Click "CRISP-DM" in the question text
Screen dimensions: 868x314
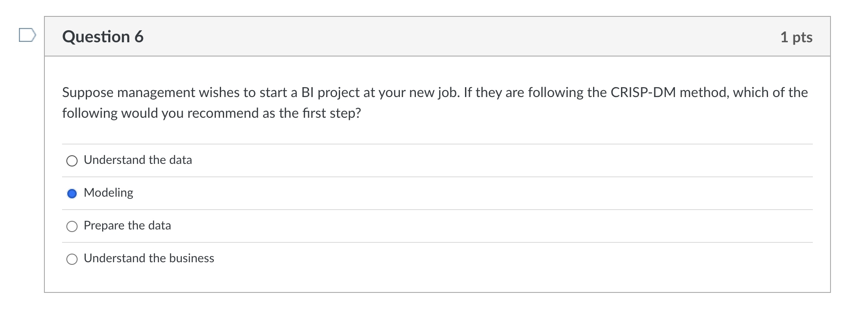[643, 93]
